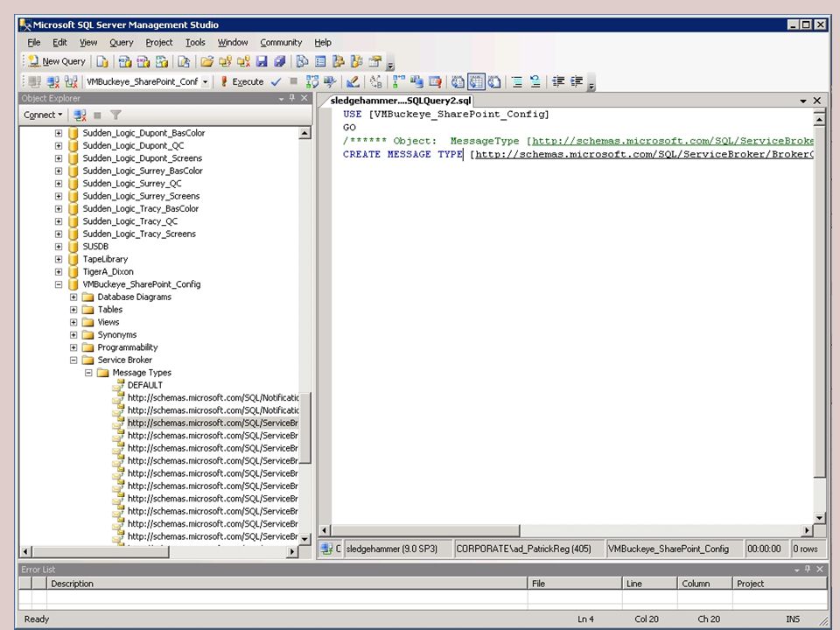Image resolution: width=840 pixels, height=630 pixels.
Task: Expand the SUSDB database node
Action: pos(59,247)
